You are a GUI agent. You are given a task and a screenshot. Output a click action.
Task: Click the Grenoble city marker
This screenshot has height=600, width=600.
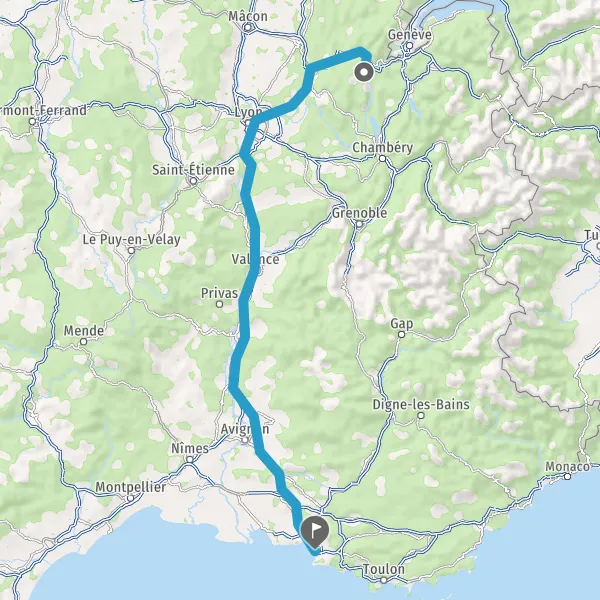click(x=359, y=224)
